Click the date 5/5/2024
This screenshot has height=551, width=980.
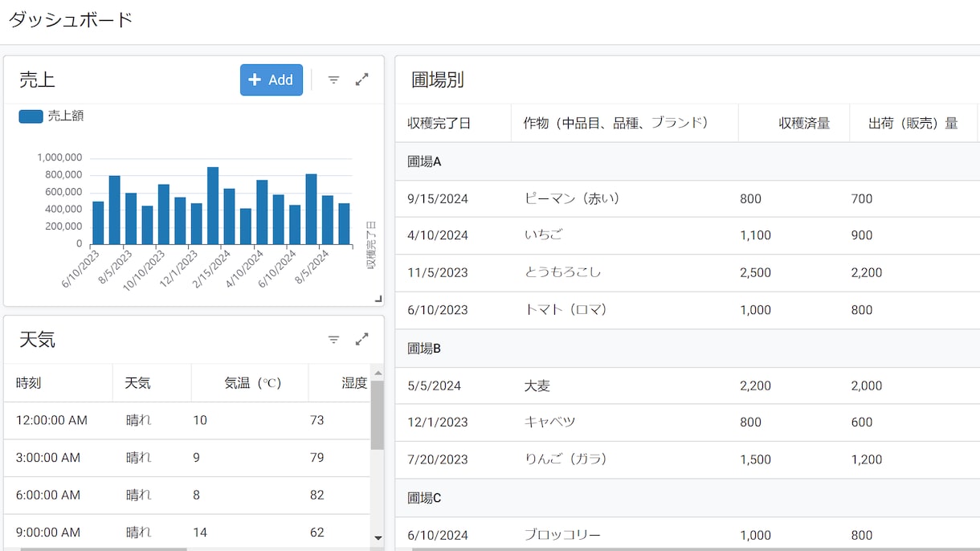pyautogui.click(x=435, y=386)
